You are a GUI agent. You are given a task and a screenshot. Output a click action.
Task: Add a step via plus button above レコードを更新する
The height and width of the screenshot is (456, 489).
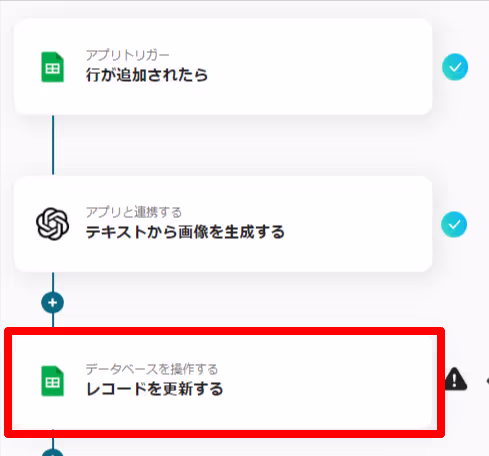click(x=52, y=303)
